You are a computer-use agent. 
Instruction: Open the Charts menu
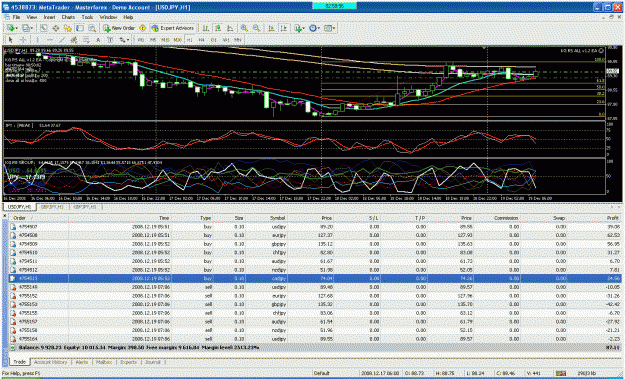pos(68,18)
